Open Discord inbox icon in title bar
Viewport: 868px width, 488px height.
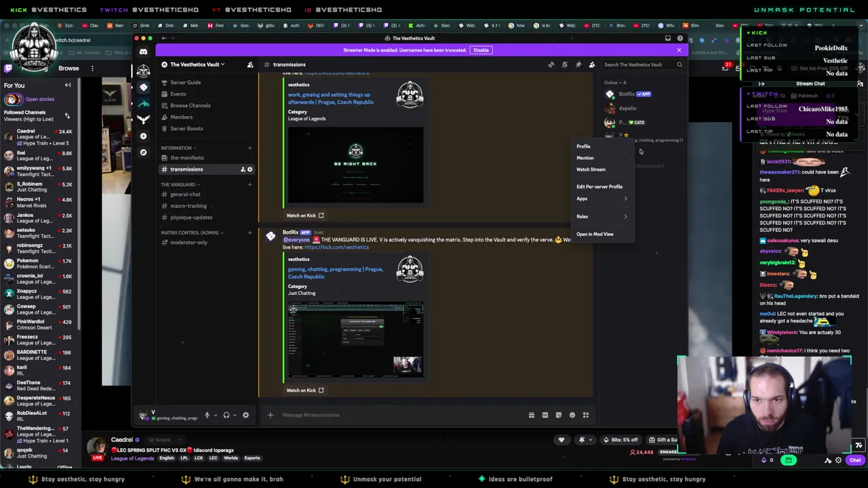[x=667, y=38]
